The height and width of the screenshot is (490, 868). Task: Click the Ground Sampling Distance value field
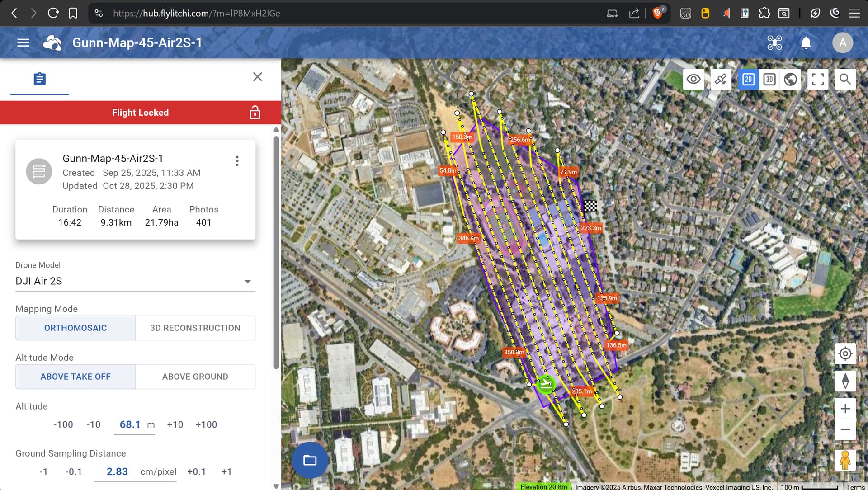coord(118,472)
